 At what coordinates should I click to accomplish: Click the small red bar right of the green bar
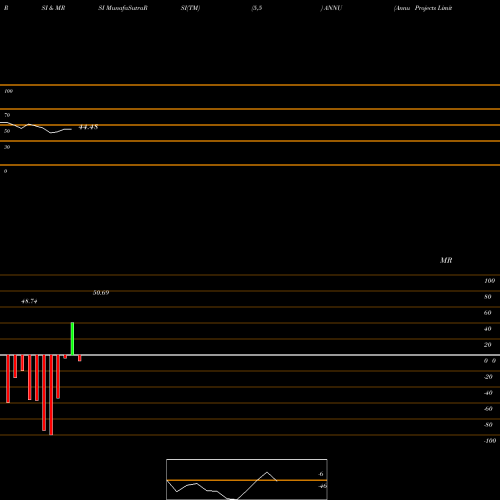coord(80,358)
